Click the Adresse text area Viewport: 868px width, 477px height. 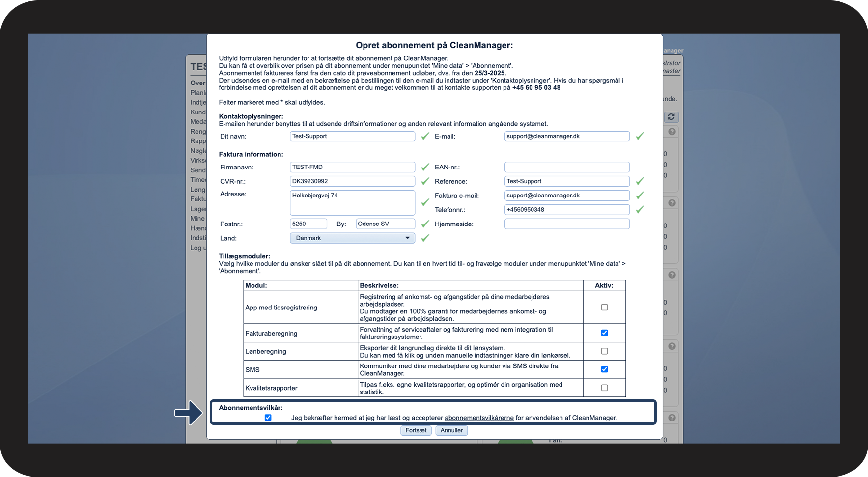[x=352, y=202]
